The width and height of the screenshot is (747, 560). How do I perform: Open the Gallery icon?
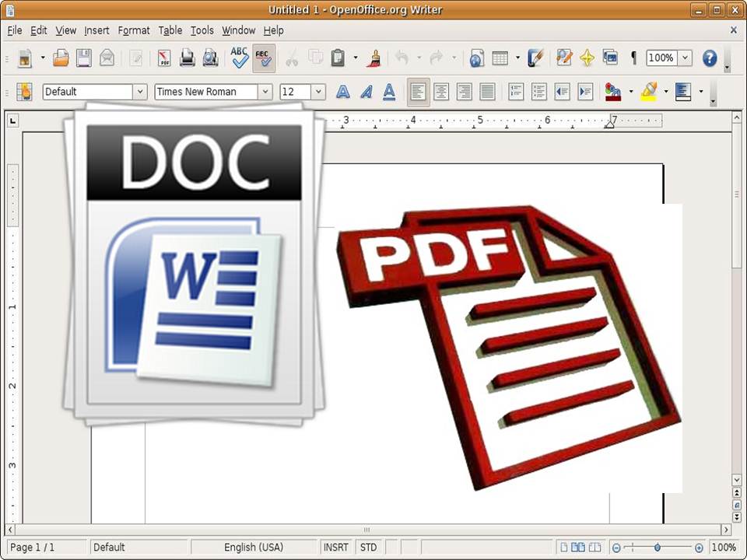(610, 58)
